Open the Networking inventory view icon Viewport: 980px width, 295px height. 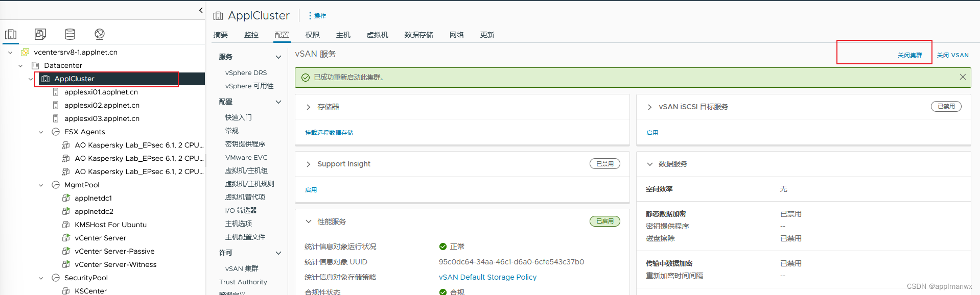(100, 34)
